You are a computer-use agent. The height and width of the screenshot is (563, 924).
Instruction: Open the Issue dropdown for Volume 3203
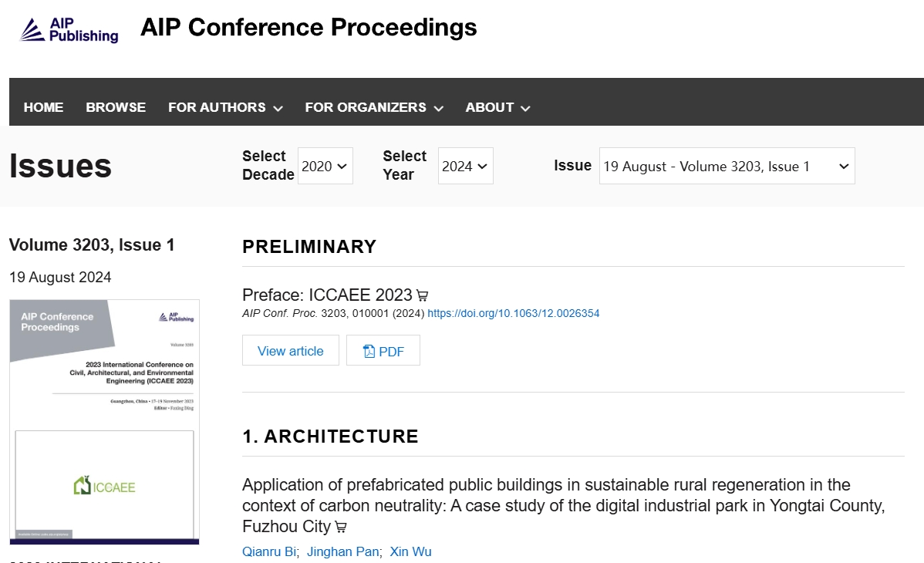click(x=727, y=167)
